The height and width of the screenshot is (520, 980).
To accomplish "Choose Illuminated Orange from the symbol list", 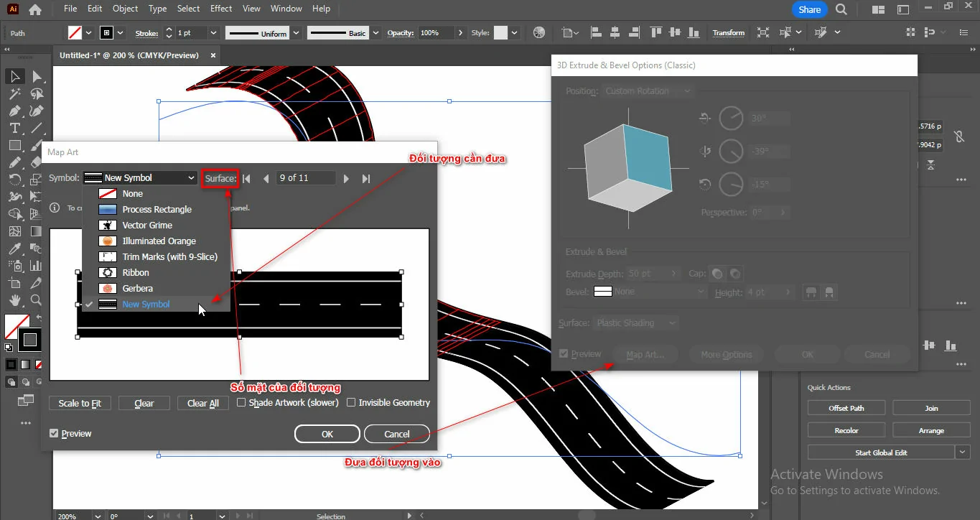I will point(159,241).
